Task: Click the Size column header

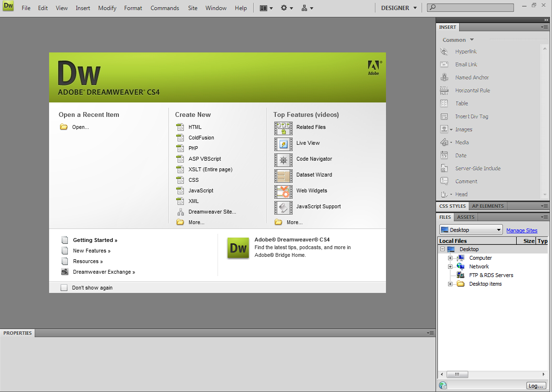Action: (x=526, y=241)
